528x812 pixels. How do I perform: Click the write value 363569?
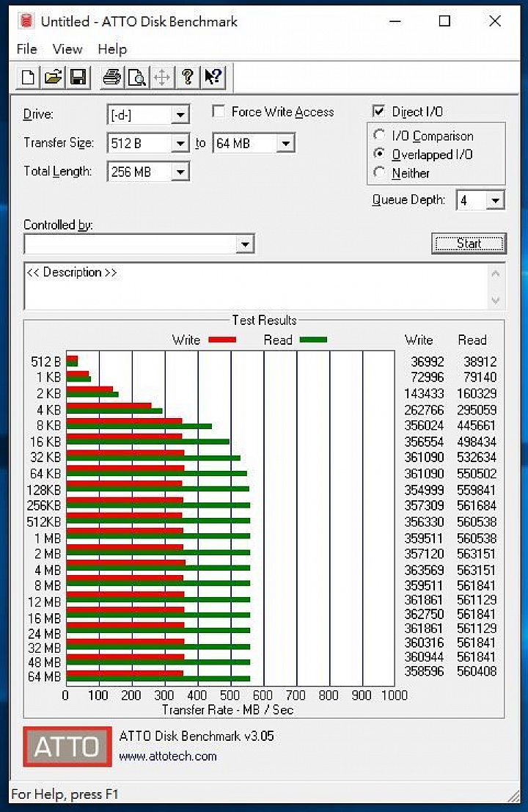pos(424,570)
